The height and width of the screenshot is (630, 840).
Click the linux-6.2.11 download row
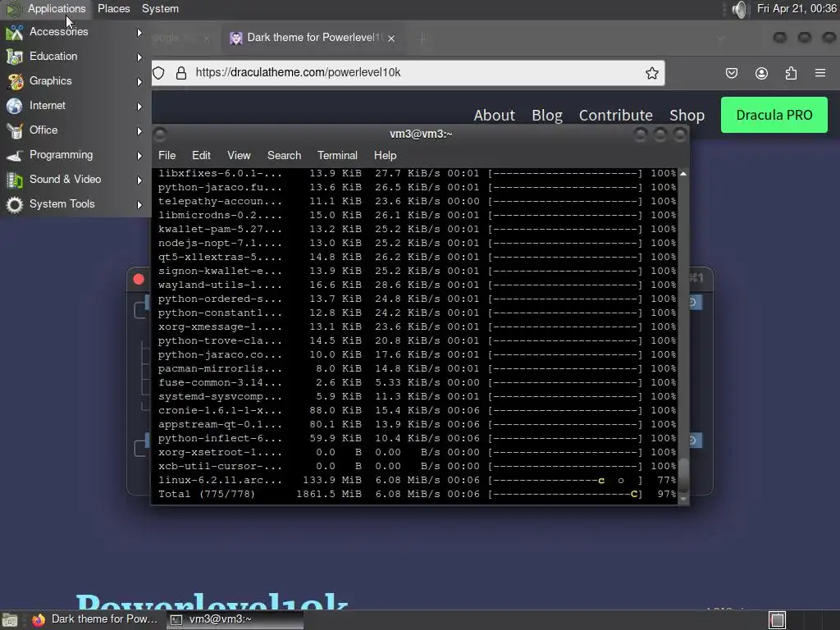click(417, 480)
